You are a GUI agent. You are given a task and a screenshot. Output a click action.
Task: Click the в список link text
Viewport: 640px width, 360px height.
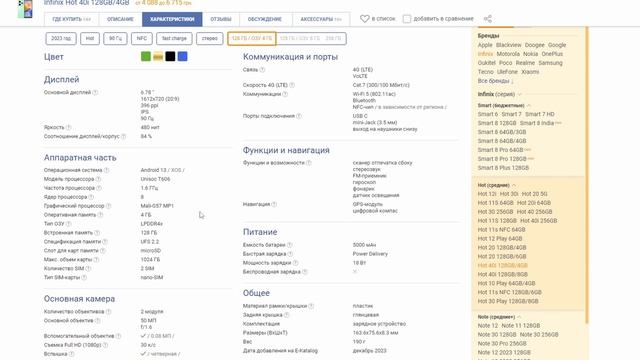pyautogui.click(x=383, y=19)
